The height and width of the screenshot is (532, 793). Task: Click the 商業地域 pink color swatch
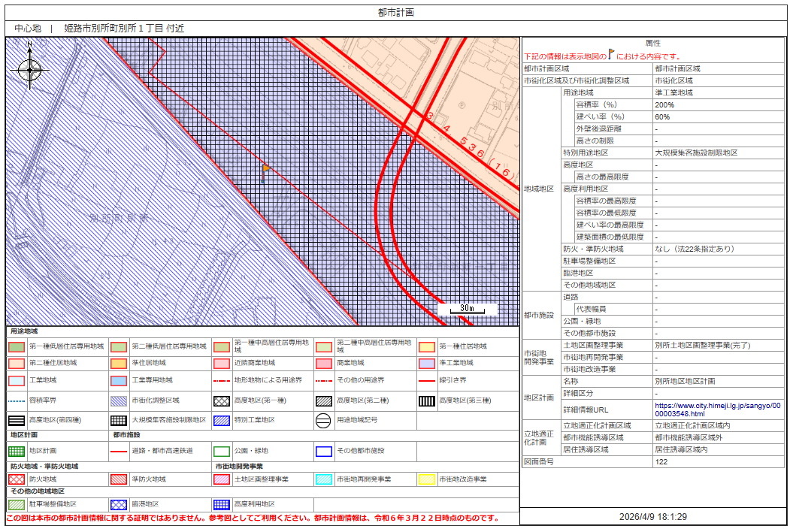tap(324, 364)
